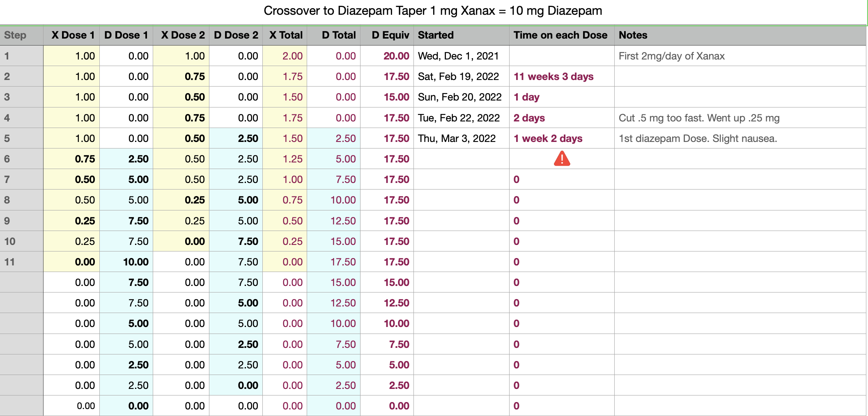Click row header for step 11
This screenshot has width=868, height=416.
click(x=22, y=262)
